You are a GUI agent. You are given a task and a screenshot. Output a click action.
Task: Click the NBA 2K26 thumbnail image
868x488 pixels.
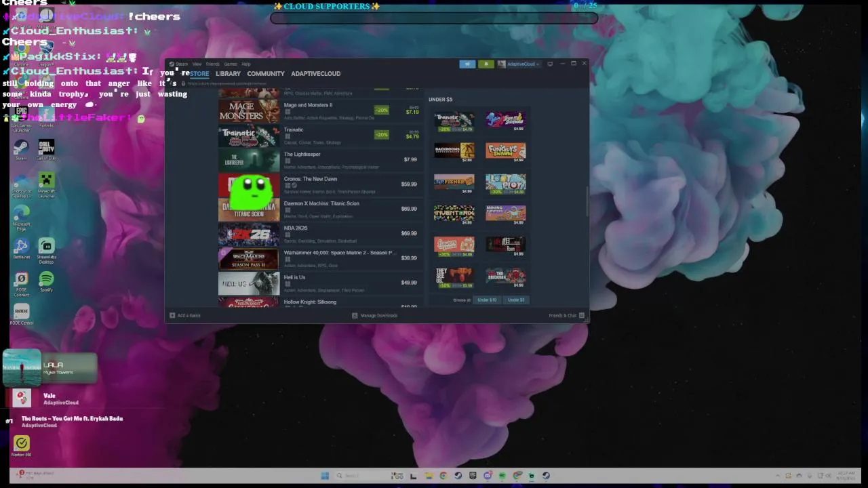tap(248, 234)
